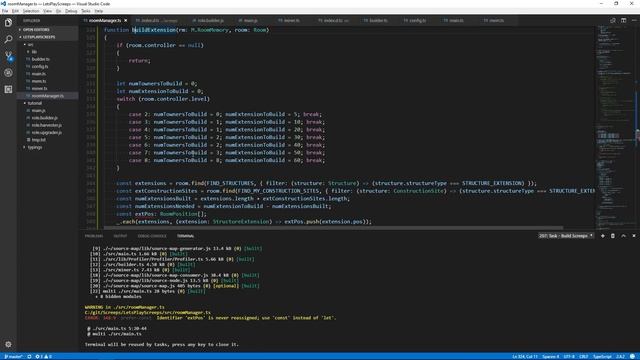Click the feedback smiley in status bar
The width and height of the screenshot is (640, 360).
[632, 357]
